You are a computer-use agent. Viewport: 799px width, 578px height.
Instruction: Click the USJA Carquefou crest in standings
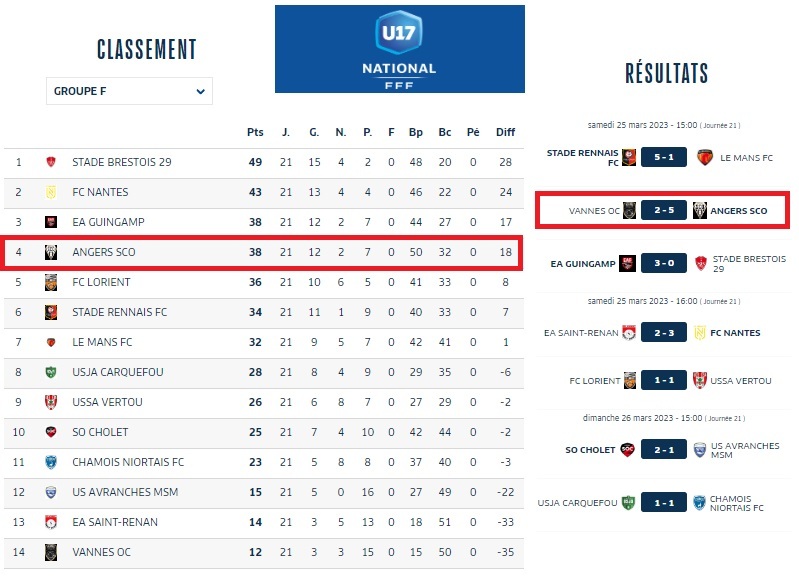tap(51, 372)
